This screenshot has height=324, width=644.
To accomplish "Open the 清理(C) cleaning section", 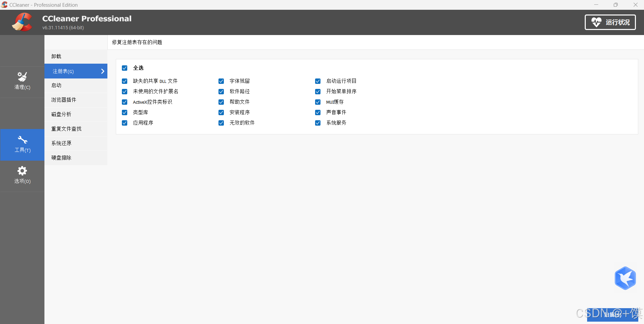I will click(x=22, y=82).
